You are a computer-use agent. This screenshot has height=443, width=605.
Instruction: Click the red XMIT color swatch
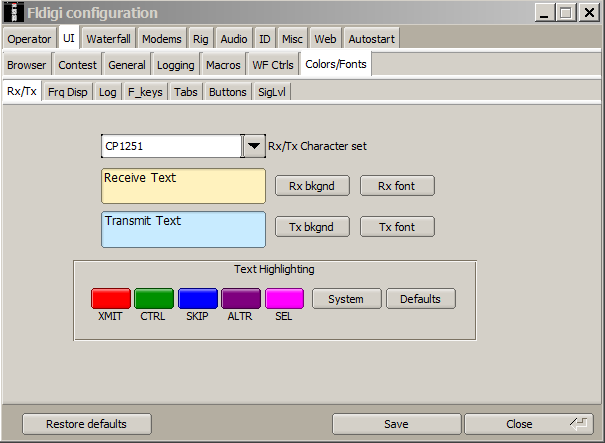click(x=111, y=298)
